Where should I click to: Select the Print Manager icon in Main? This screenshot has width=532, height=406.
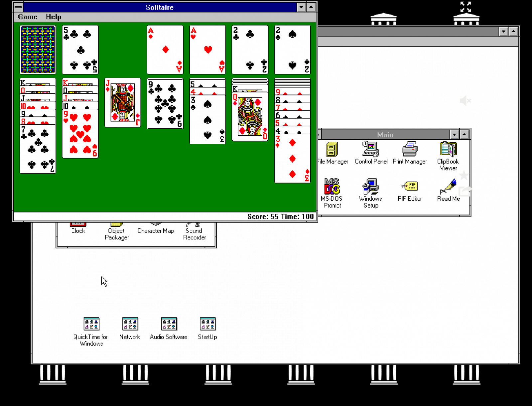(410, 153)
